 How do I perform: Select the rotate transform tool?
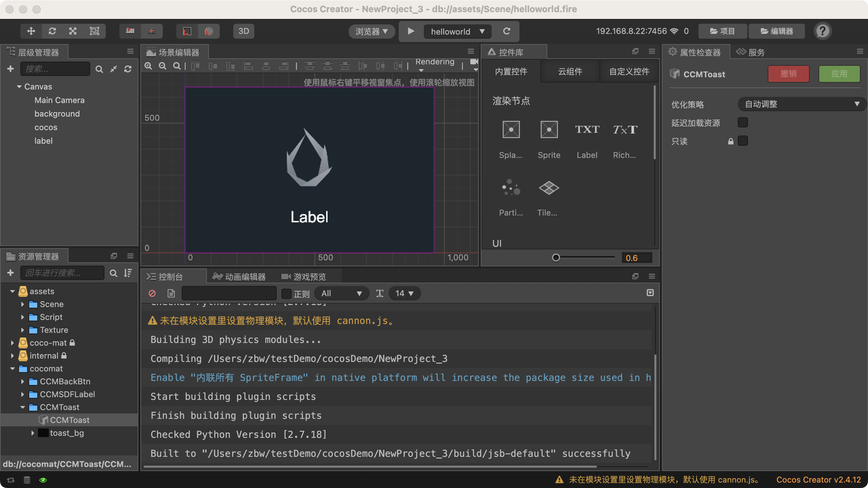point(52,31)
